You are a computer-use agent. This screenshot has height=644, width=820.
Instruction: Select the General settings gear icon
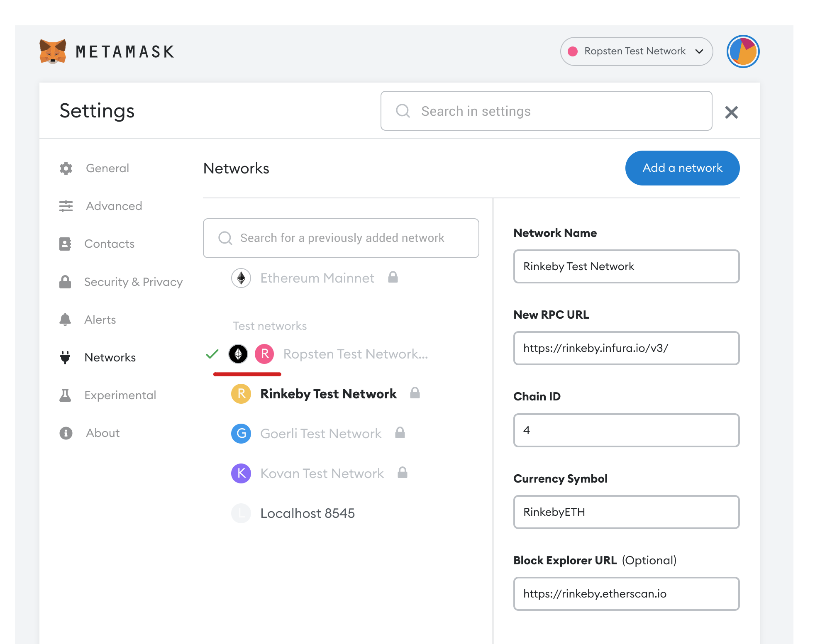coord(66,168)
